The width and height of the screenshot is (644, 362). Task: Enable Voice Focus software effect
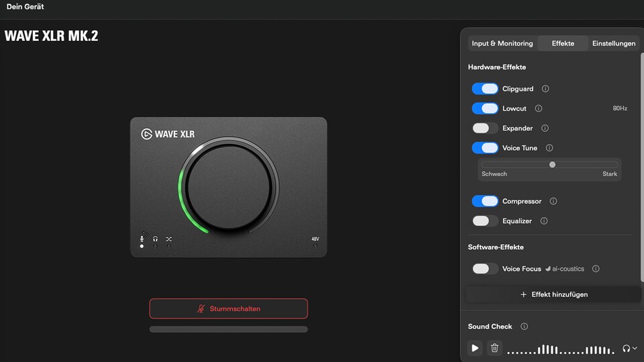[485, 269]
